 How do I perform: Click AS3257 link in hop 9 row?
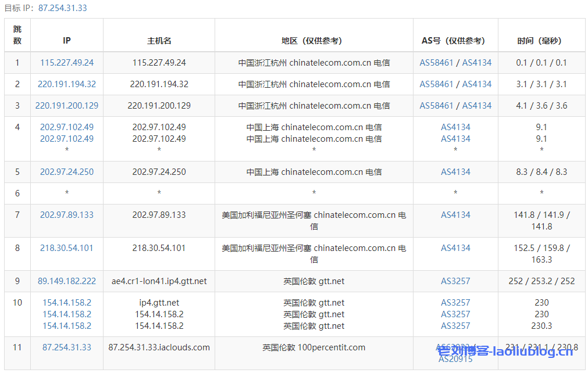455,281
